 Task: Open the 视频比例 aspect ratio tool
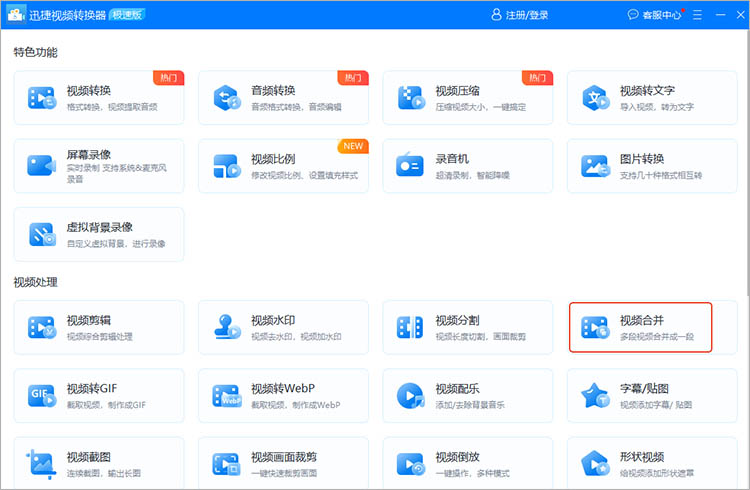point(283,165)
